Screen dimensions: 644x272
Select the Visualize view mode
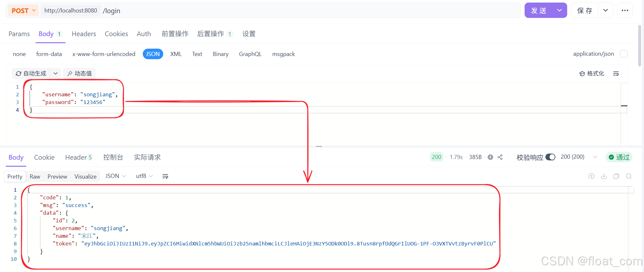coord(85,177)
